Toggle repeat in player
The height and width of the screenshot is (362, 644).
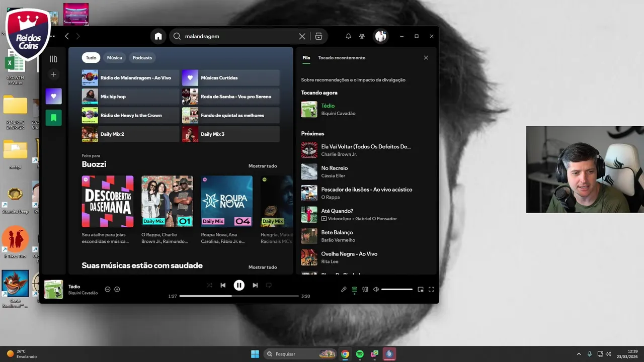269,285
